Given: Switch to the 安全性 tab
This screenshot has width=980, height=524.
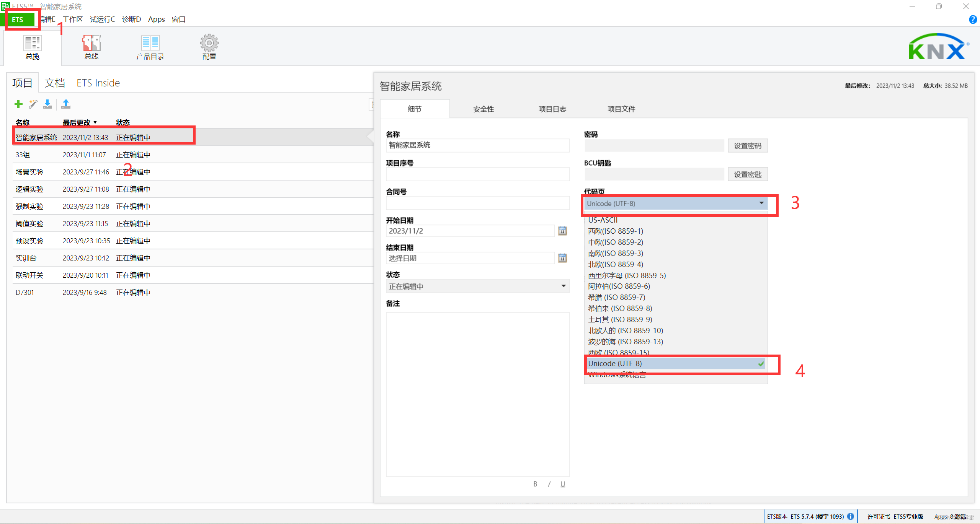Looking at the screenshot, I should coord(483,109).
